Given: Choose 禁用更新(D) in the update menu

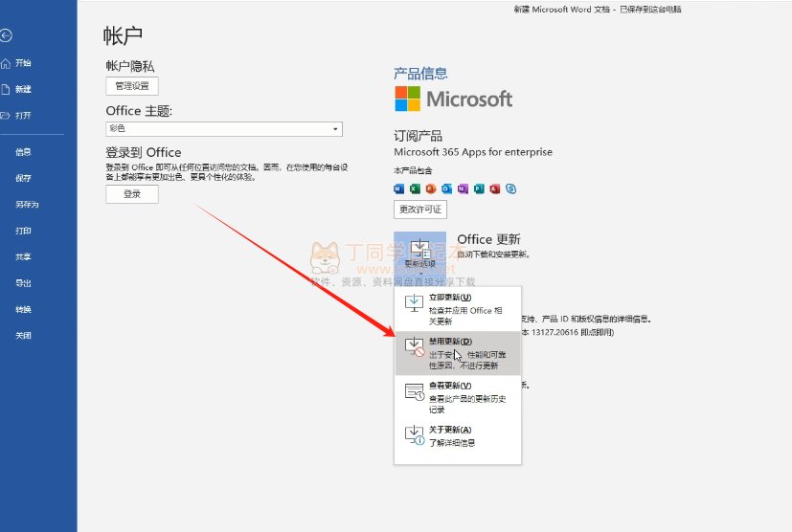Looking at the screenshot, I should tap(458, 353).
